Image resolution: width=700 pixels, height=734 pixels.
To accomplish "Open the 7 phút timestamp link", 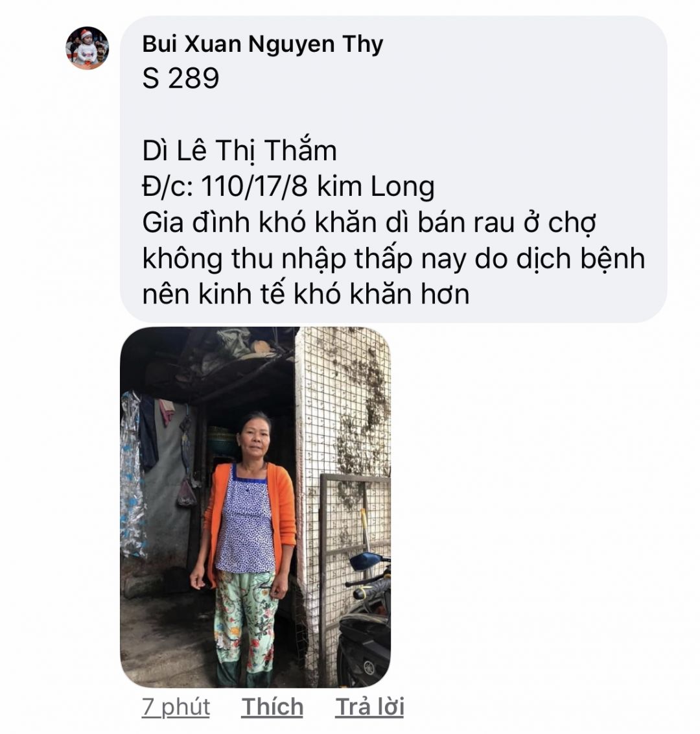I will [176, 707].
